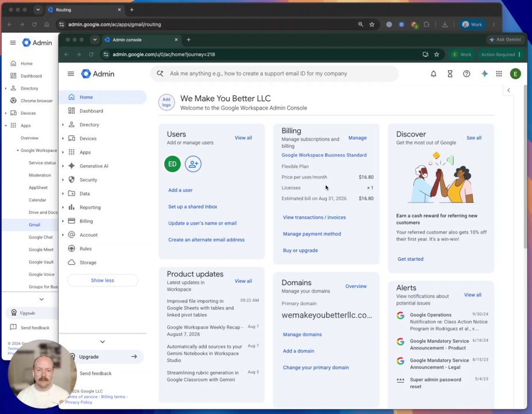Click the Action Required button

tap(501, 54)
